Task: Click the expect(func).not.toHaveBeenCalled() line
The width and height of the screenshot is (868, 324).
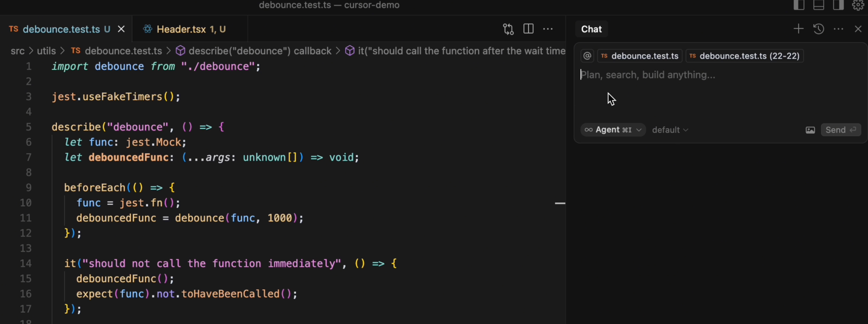Action: click(x=187, y=294)
